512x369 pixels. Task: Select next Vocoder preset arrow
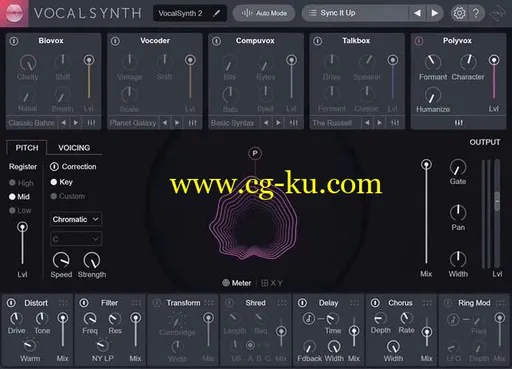177,123
